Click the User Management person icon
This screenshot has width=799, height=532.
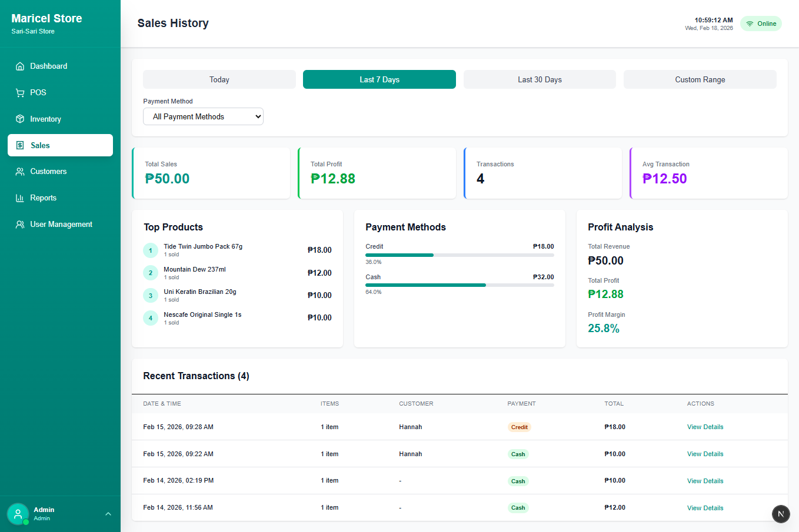coord(20,225)
